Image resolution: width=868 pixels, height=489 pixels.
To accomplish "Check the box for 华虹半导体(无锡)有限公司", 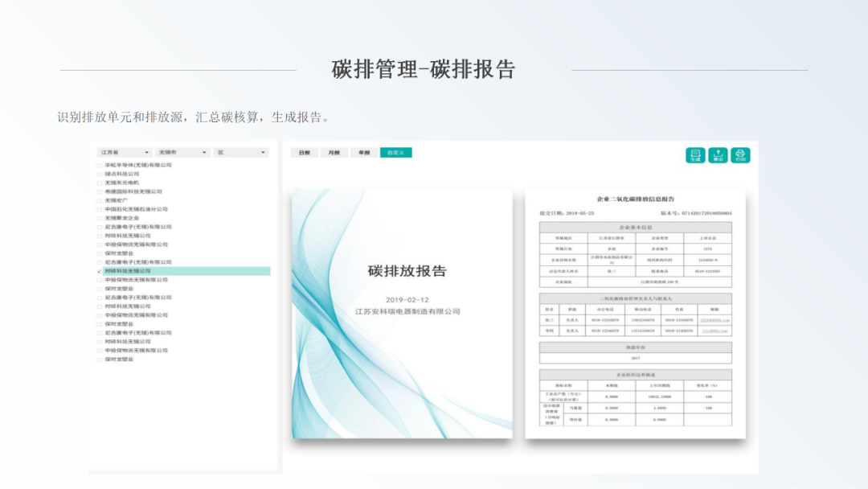I will pos(100,166).
